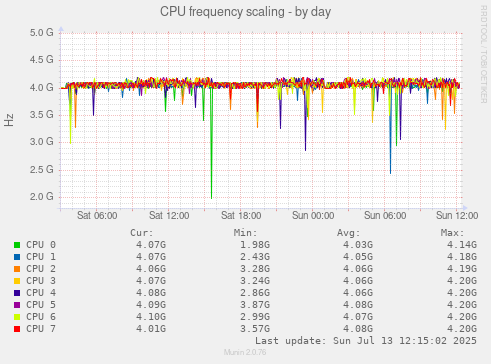Click the '3.0 G' y-axis label
Screen dimensions: 491x364
coord(41,142)
